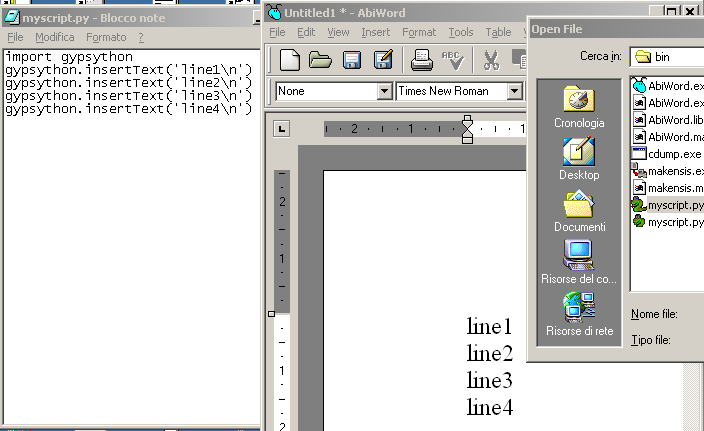Go to Documenti in the places bar
The width and height of the screenshot is (704, 431).
[579, 211]
